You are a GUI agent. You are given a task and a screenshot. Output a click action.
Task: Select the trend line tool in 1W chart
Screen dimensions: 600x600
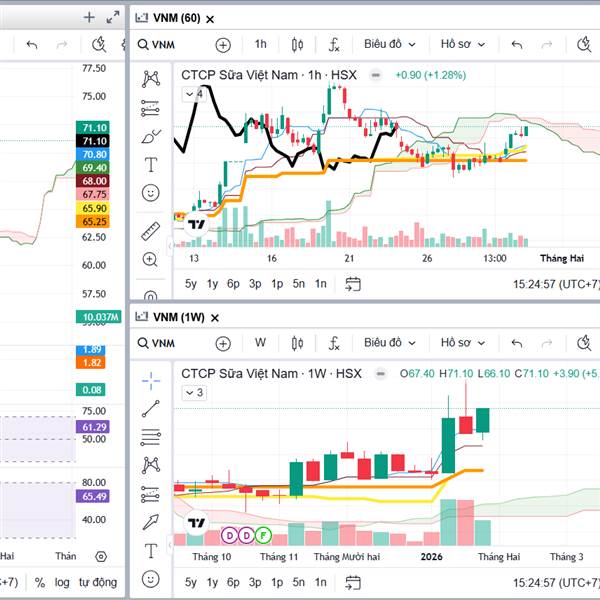click(150, 409)
